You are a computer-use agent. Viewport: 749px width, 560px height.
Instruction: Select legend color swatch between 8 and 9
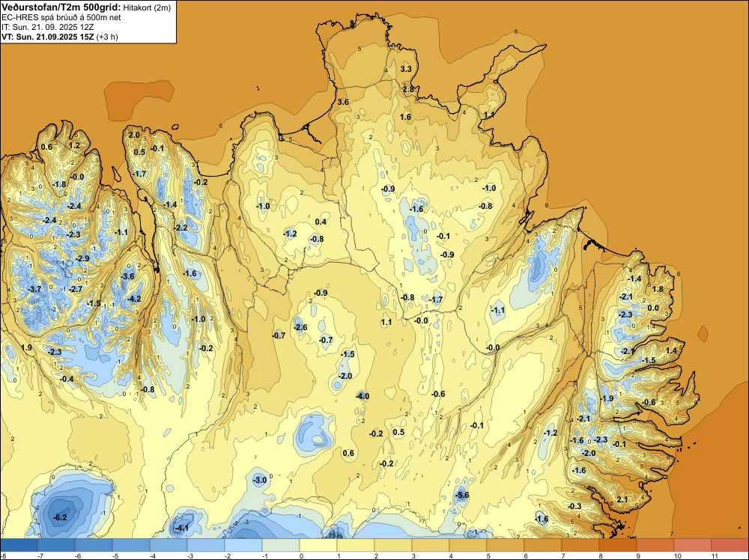[x=618, y=545]
